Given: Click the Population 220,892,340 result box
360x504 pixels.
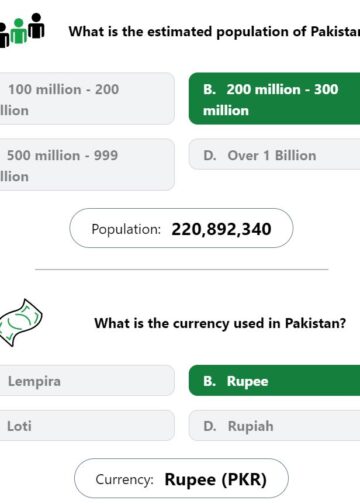Looking at the screenshot, I should (x=181, y=228).
